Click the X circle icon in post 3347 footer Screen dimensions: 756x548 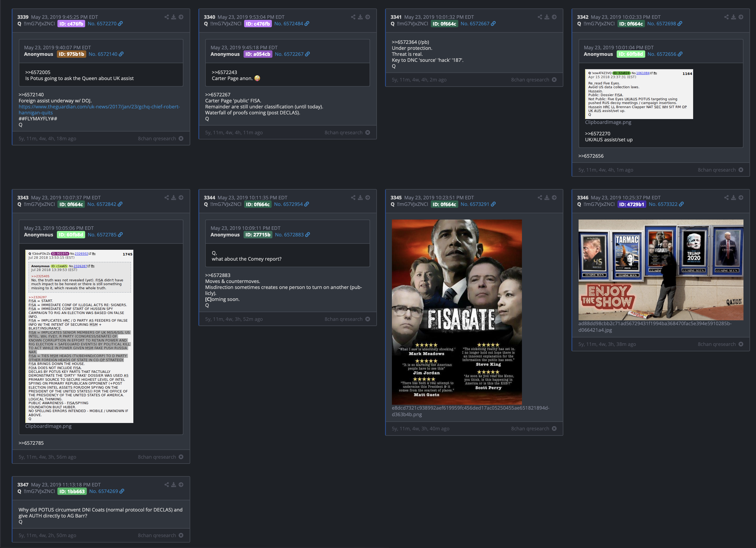181,535
